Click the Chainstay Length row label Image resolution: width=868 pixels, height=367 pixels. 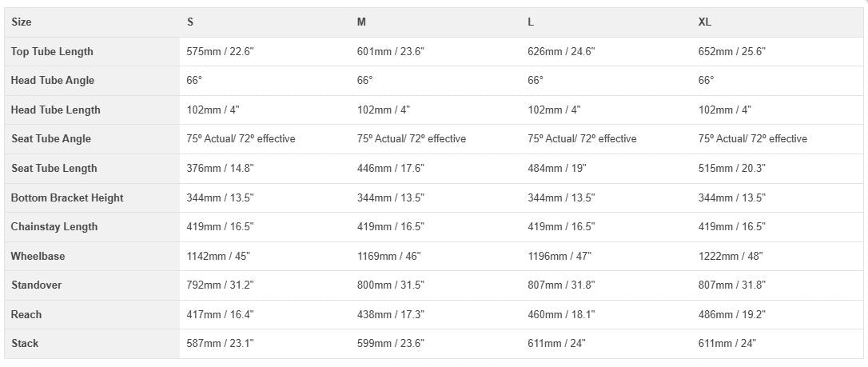coord(54,227)
